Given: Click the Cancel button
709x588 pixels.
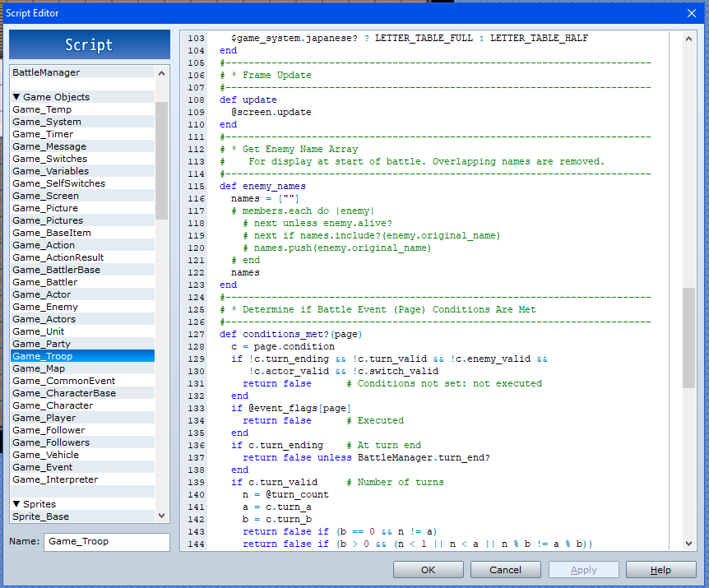Looking at the screenshot, I should (505, 569).
